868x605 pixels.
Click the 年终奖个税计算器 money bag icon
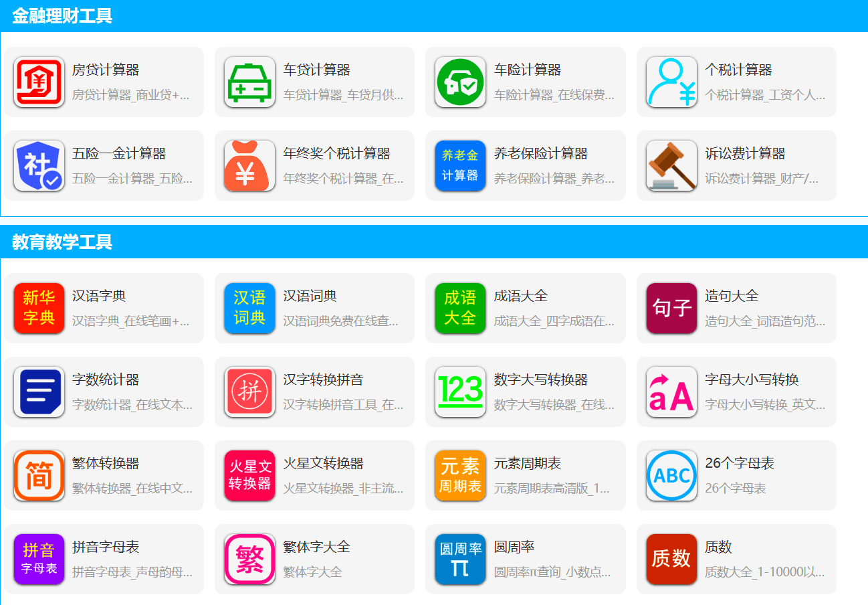tap(249, 166)
